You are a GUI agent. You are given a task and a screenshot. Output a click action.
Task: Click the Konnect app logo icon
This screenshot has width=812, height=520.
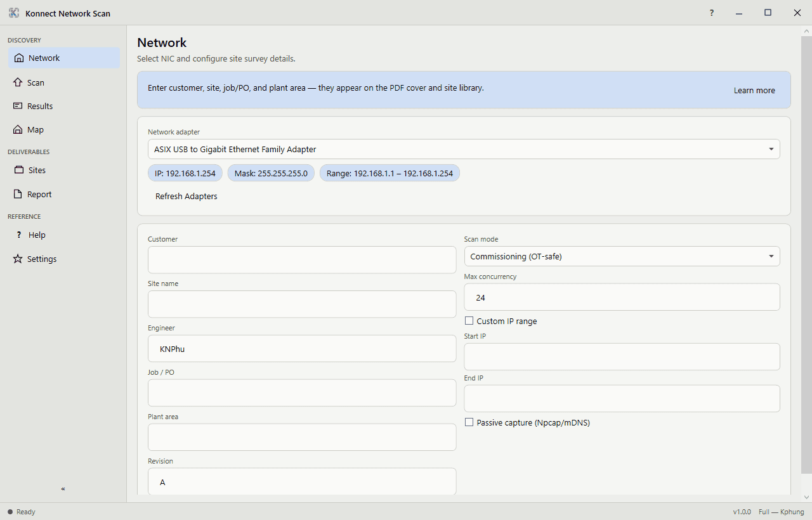[x=14, y=13]
